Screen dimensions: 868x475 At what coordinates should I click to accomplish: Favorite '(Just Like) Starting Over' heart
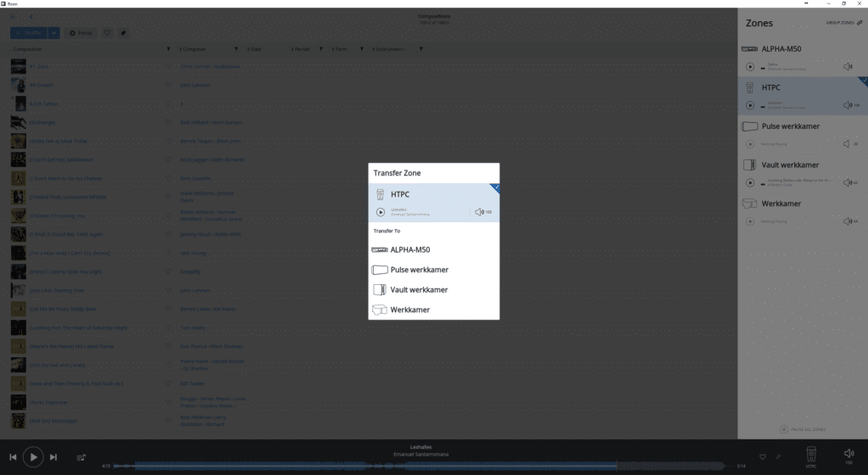coord(169,290)
